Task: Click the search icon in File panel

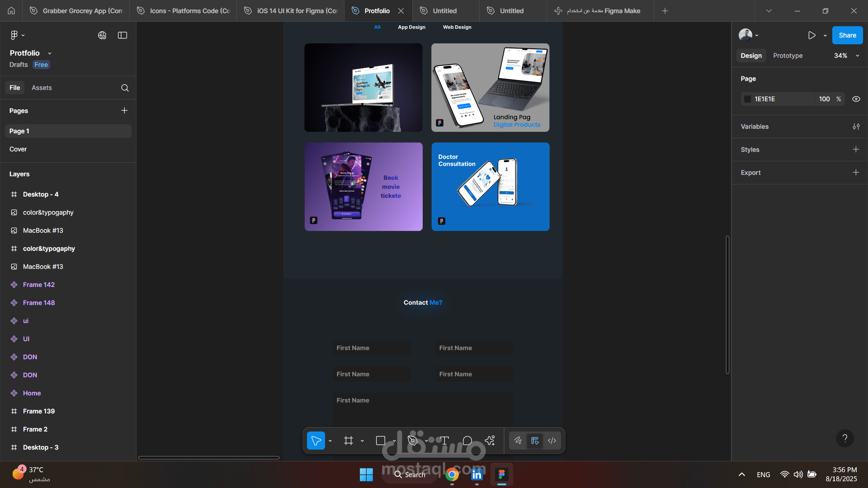Action: pyautogui.click(x=125, y=88)
